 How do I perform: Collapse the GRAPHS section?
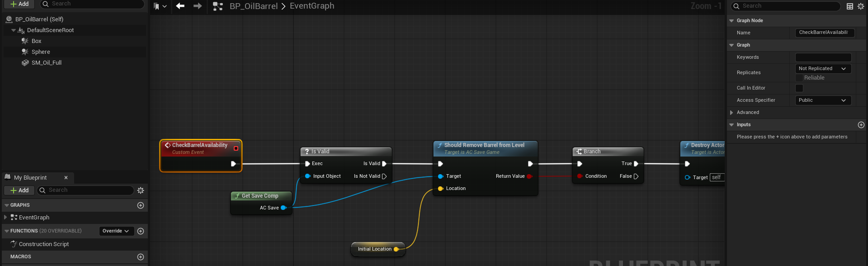click(x=7, y=205)
